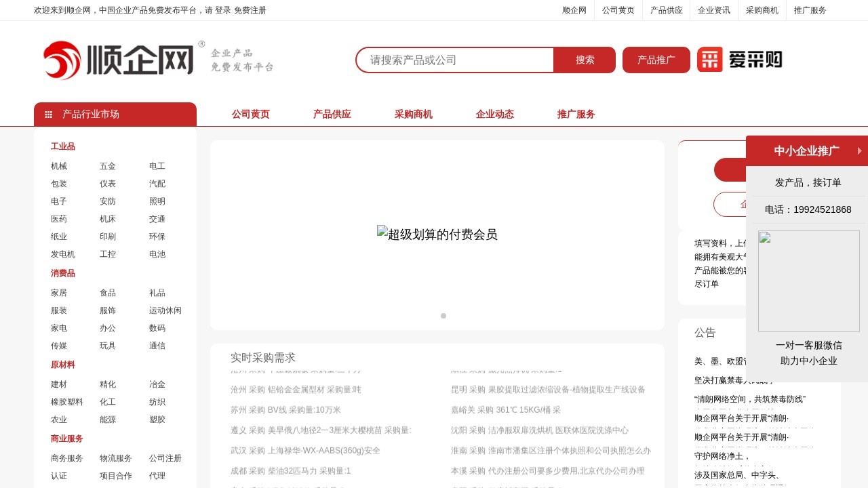Open the 苏州 采购 BV线 procurement listing
The width and height of the screenshot is (868, 488).
[x=285, y=409]
